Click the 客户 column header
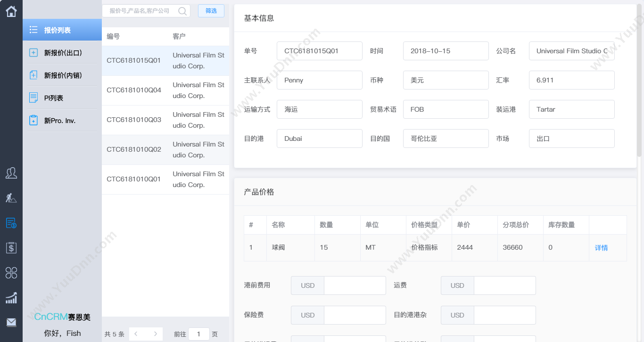This screenshot has height=342, width=644. [179, 36]
